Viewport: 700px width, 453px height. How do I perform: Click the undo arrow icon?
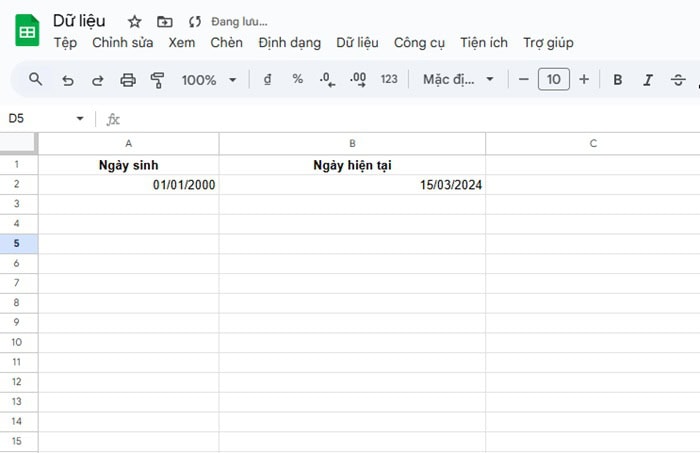(x=67, y=79)
